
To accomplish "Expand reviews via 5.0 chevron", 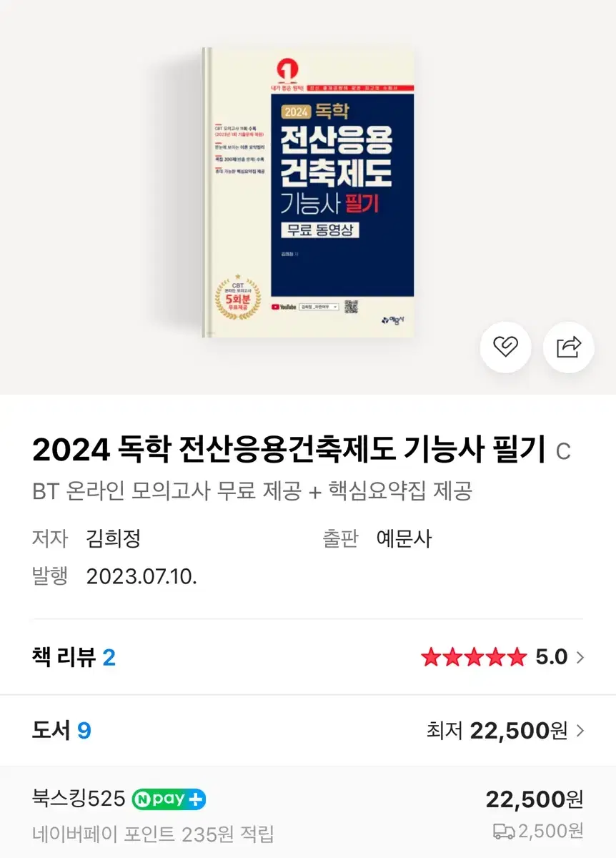I will [580, 657].
